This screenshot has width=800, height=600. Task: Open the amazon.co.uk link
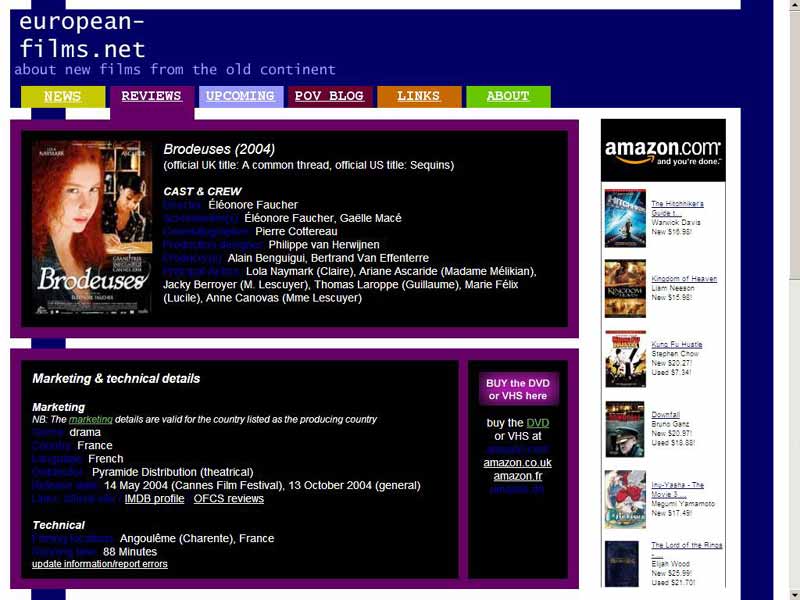(520, 462)
